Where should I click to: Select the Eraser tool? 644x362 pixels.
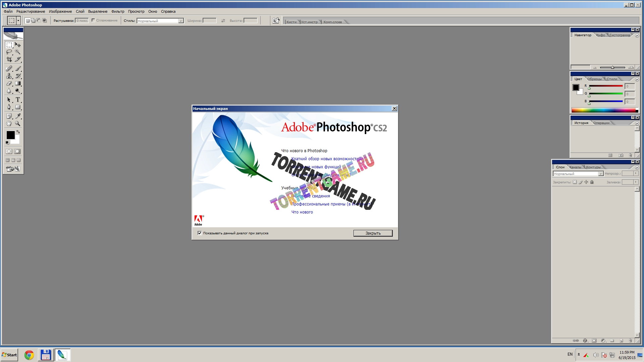tap(9, 83)
